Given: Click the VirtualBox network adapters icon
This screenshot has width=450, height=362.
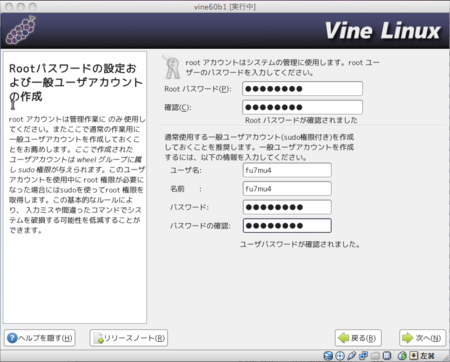Looking at the screenshot, I should [x=363, y=355].
